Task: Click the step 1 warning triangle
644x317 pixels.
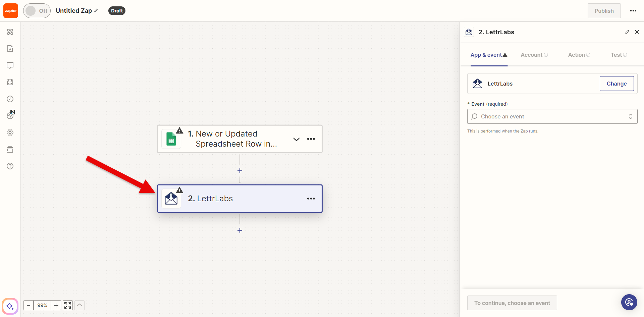Action: tap(180, 130)
